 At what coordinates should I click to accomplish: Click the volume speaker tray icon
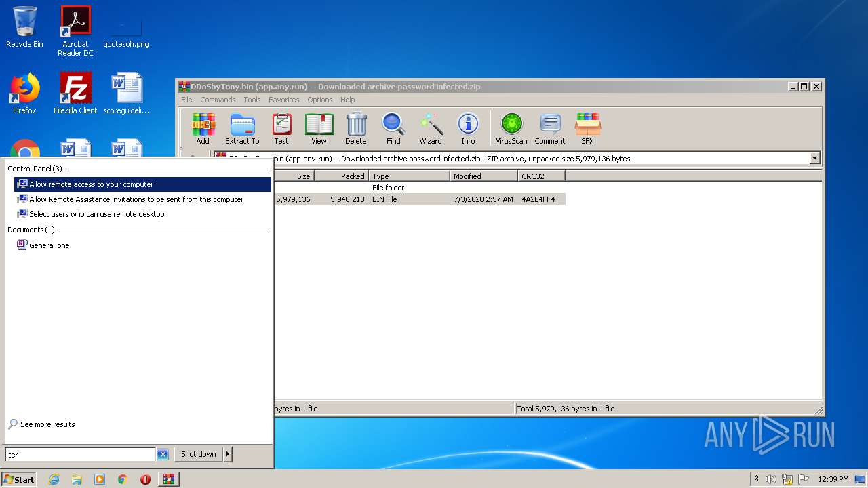click(770, 479)
